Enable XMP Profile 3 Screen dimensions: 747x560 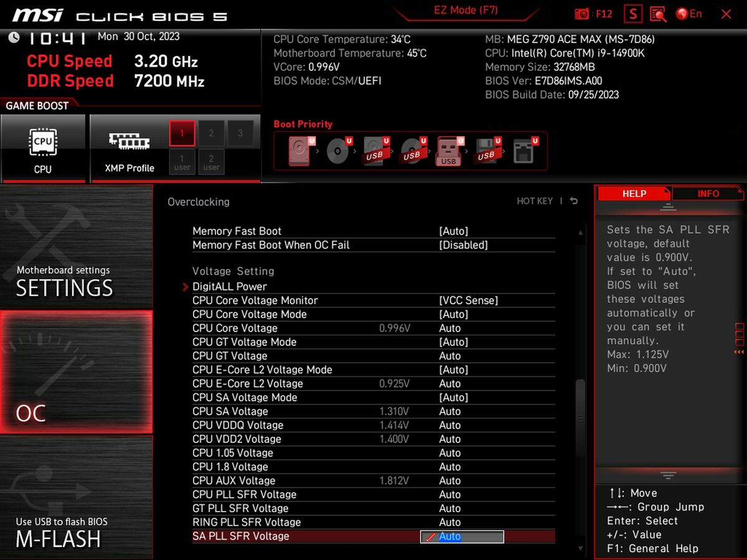[240, 133]
